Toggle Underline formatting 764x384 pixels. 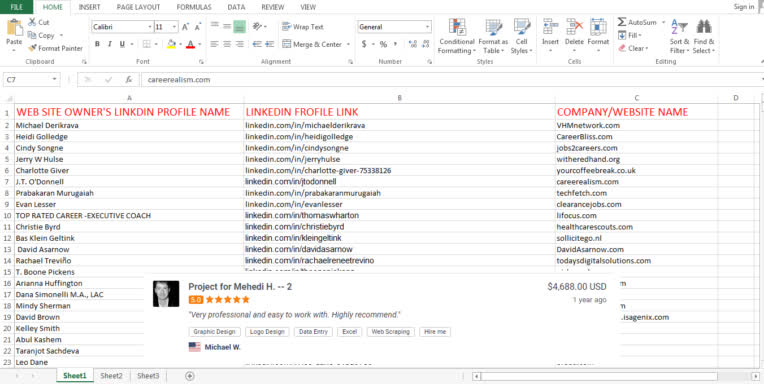(122, 44)
